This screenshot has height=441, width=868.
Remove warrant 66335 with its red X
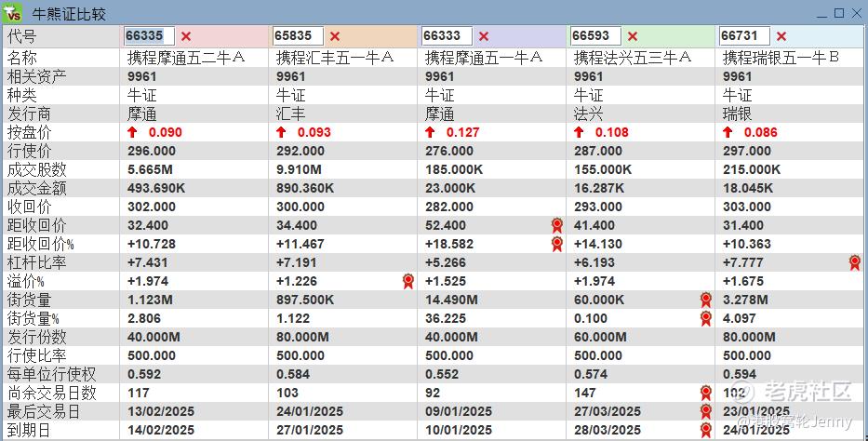pos(186,36)
